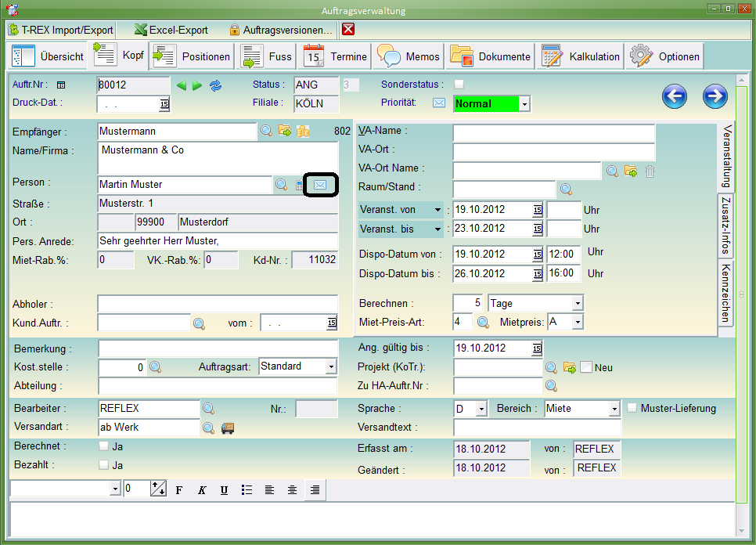Image resolution: width=756 pixels, height=545 pixels.
Task: Open the Priorität Normal dropdown
Action: [524, 104]
